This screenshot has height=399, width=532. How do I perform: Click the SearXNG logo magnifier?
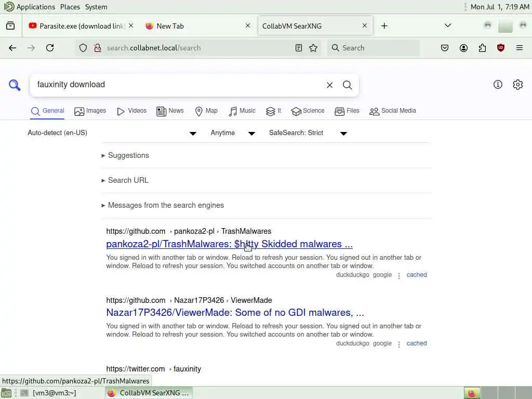pos(15,85)
